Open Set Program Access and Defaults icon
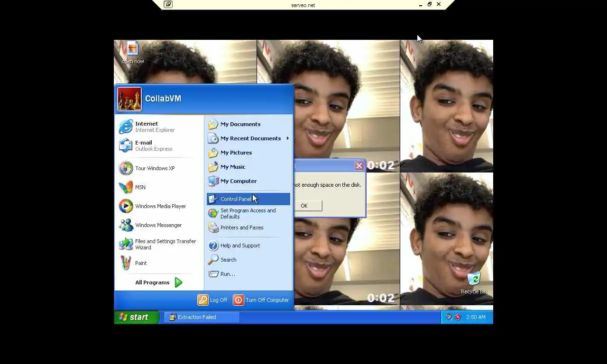Image resolution: width=607 pixels, height=364 pixels. coord(213,213)
